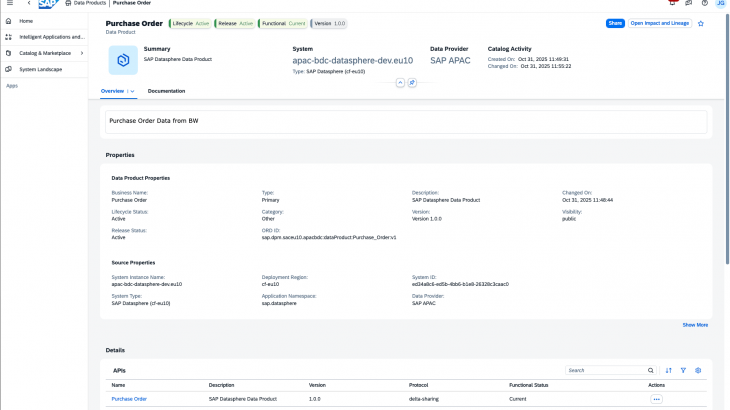Open filter settings for APIs table
Viewport: 730px width, 410px height.
683,370
